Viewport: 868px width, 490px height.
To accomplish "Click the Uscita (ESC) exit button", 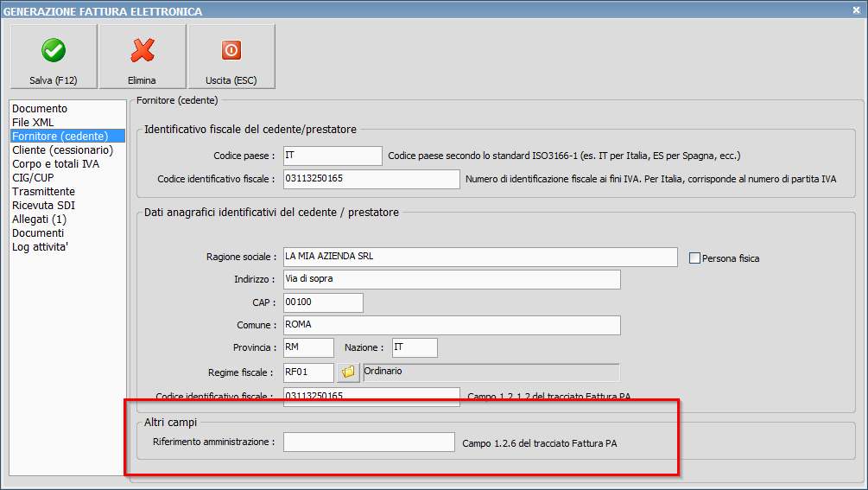I will [x=231, y=56].
